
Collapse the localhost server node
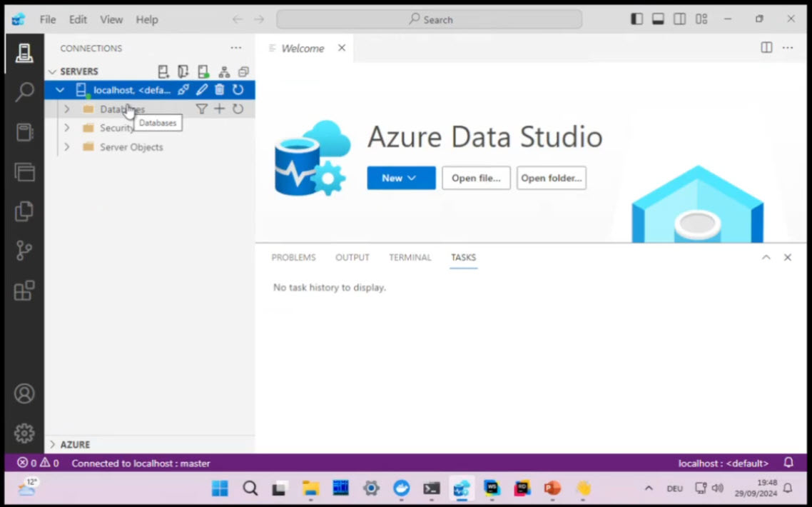[60, 90]
